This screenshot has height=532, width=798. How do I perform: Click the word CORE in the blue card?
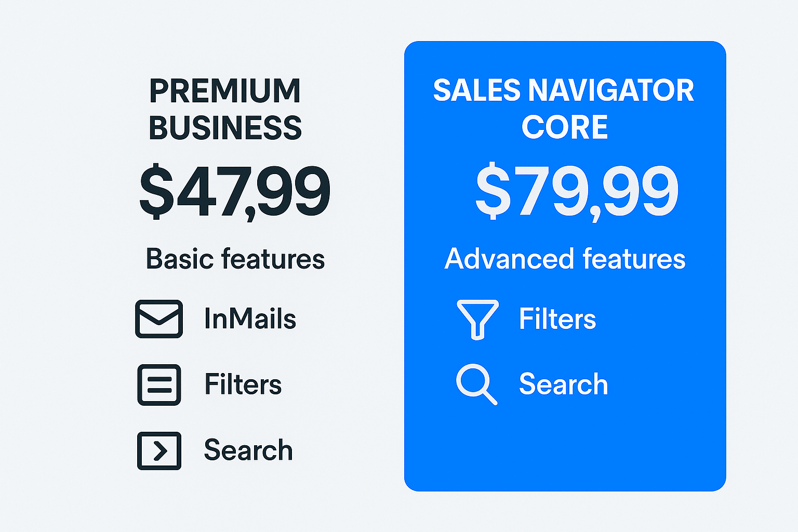click(x=564, y=127)
